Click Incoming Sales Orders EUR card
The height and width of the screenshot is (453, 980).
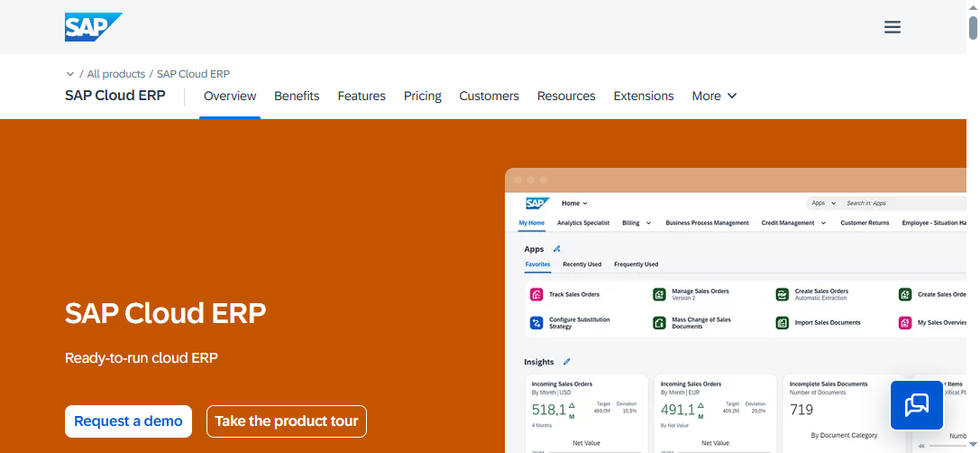715,413
